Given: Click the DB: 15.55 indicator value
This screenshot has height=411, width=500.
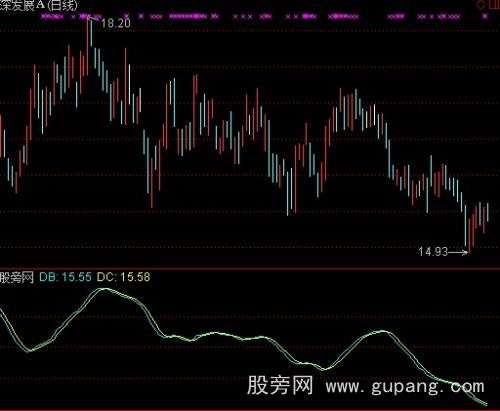Looking at the screenshot, I should click(65, 277).
